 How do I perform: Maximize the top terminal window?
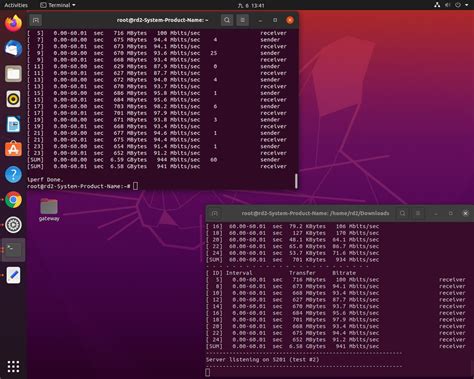click(x=275, y=20)
